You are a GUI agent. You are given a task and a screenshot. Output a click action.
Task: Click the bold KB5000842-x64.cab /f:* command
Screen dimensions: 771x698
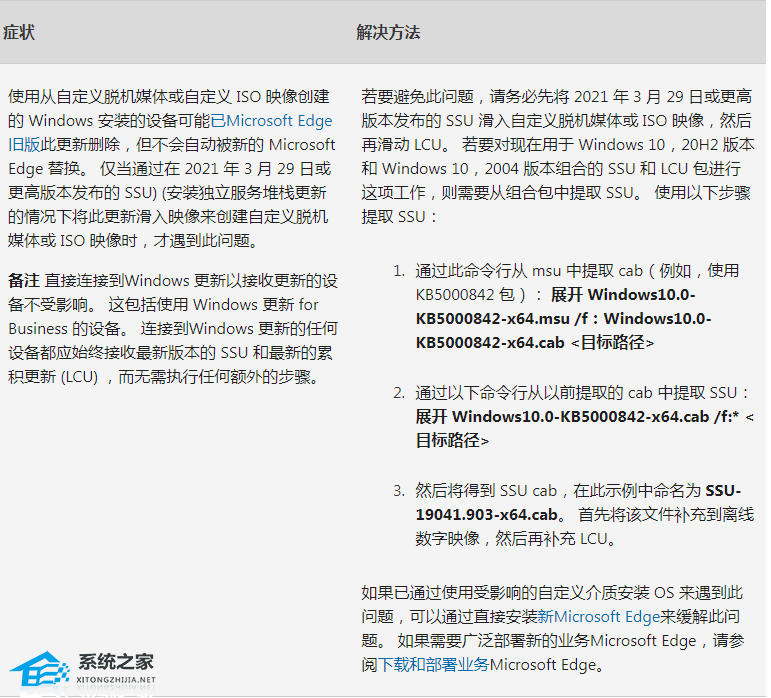[580, 416]
